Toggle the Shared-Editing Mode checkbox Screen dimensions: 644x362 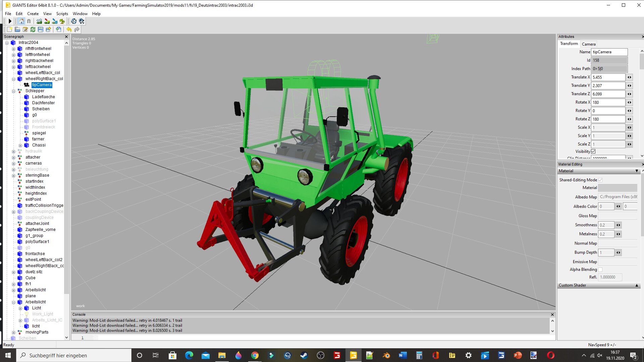tap(600, 180)
